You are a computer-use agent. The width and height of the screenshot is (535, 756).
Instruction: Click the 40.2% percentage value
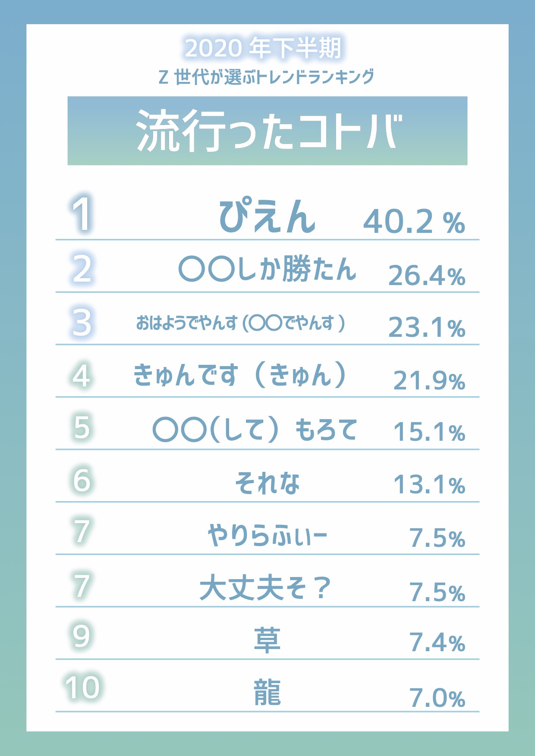(x=414, y=222)
